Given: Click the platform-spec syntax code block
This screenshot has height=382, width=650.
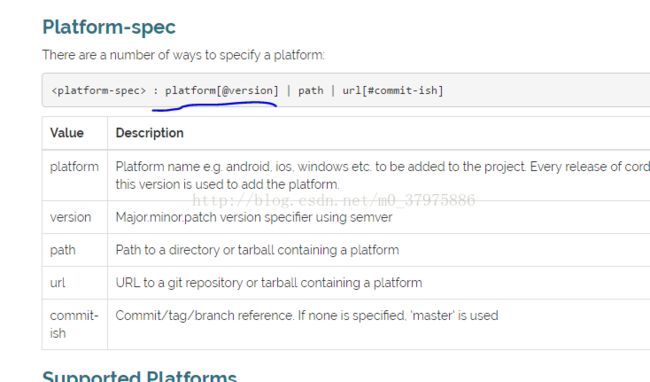Looking at the screenshot, I should 346,90.
